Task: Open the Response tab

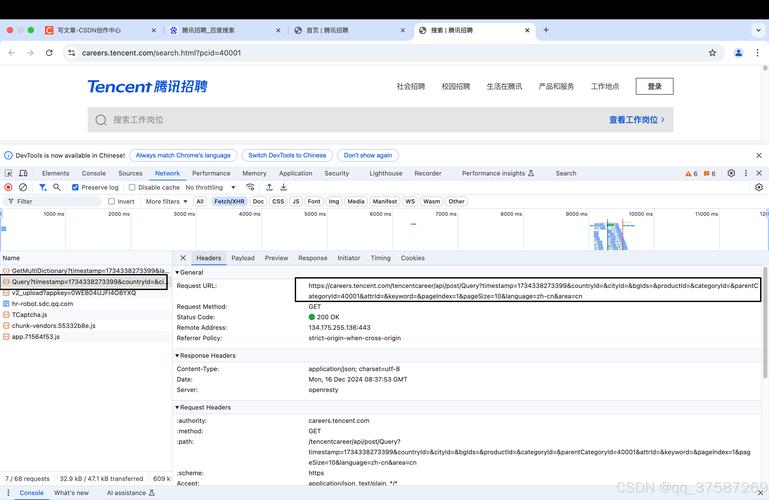Action: tap(312, 258)
